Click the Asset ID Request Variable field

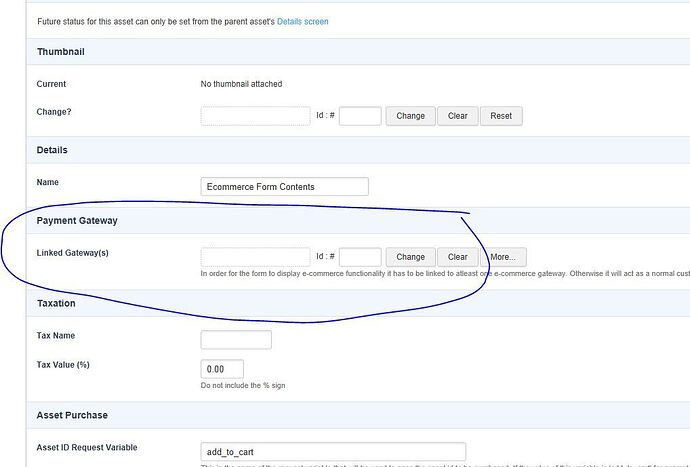[333, 452]
